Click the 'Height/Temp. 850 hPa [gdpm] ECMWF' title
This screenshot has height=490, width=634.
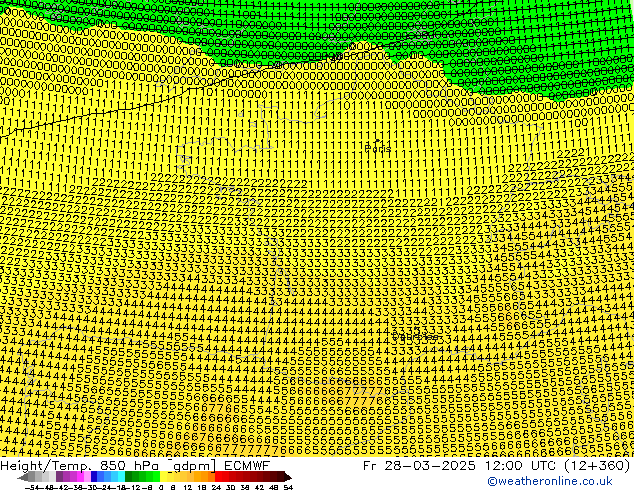[x=135, y=466]
